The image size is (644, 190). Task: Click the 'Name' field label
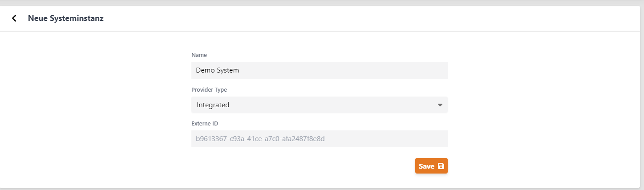[x=199, y=55]
